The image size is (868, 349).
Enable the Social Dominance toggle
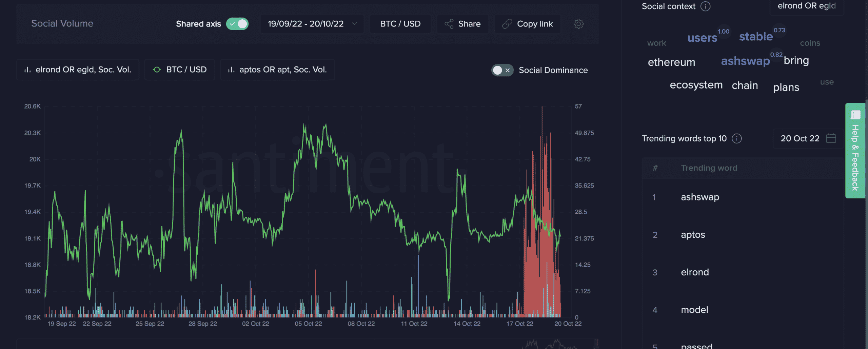[502, 70]
